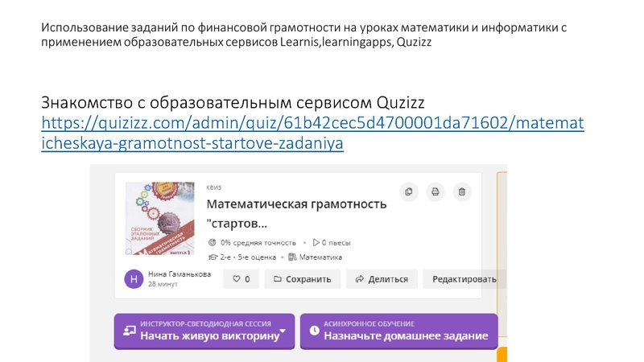Click the trash delete icon
This screenshot has height=362, width=644.
462,191
